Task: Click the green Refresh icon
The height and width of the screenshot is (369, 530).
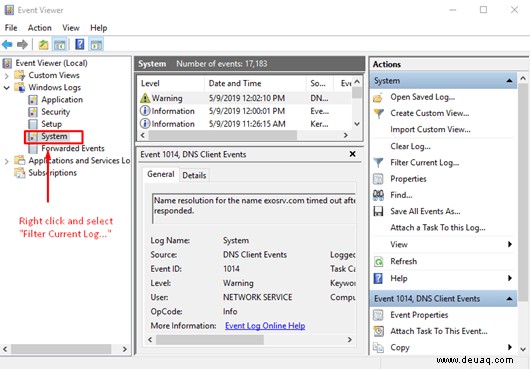Action: point(378,262)
